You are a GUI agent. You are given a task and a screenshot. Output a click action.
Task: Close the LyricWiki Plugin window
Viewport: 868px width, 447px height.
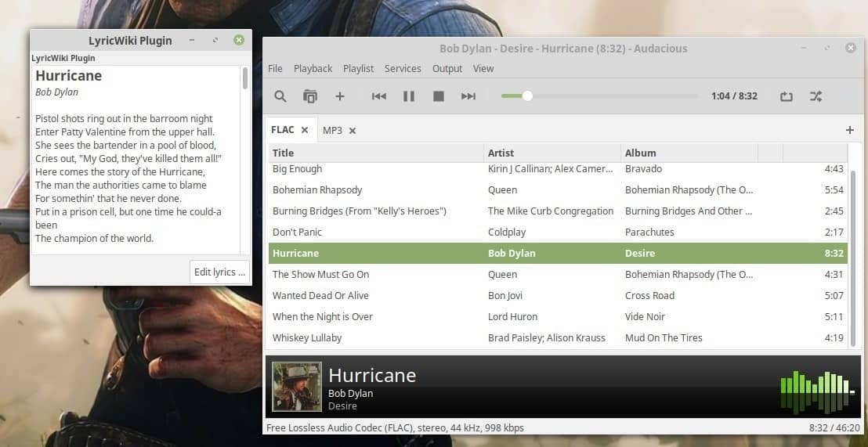pos(239,40)
